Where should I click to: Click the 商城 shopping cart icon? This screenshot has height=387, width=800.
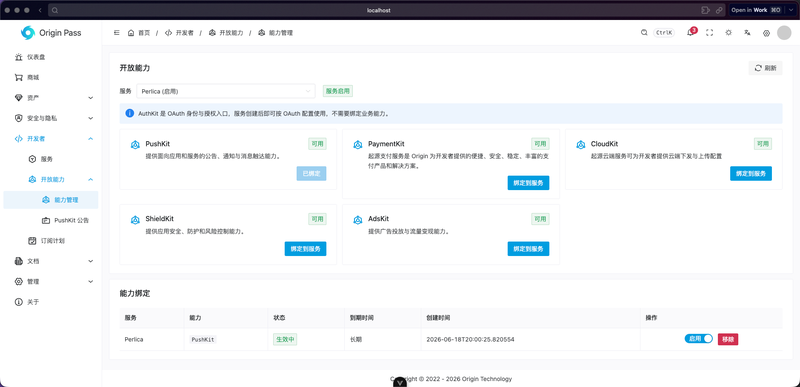coord(18,78)
